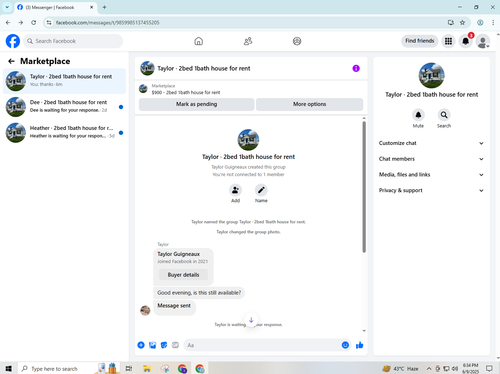Image resolution: width=500 pixels, height=374 pixels.
Task: Expand Chat members section
Action: coord(431,159)
